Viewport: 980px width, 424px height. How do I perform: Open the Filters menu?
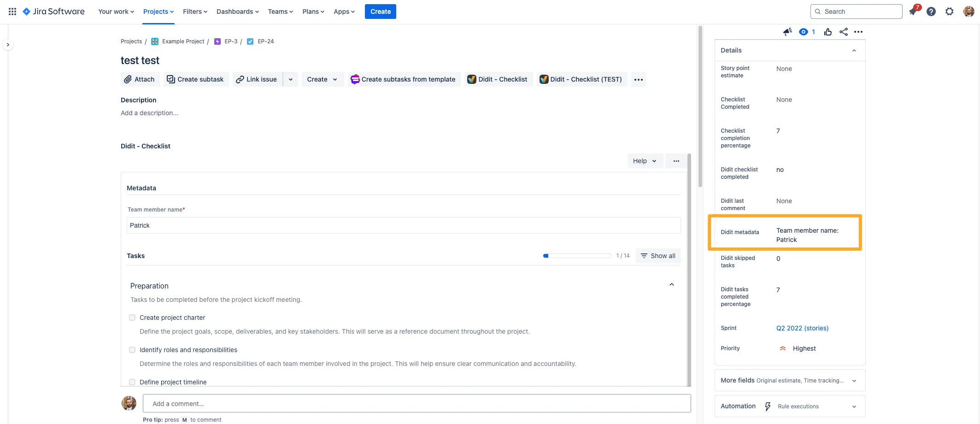point(195,12)
